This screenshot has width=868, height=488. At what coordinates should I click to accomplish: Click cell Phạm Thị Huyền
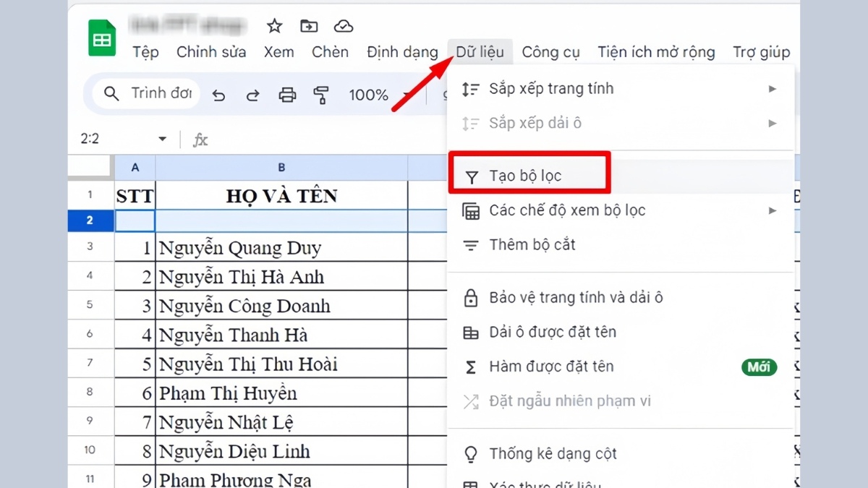coord(281,393)
